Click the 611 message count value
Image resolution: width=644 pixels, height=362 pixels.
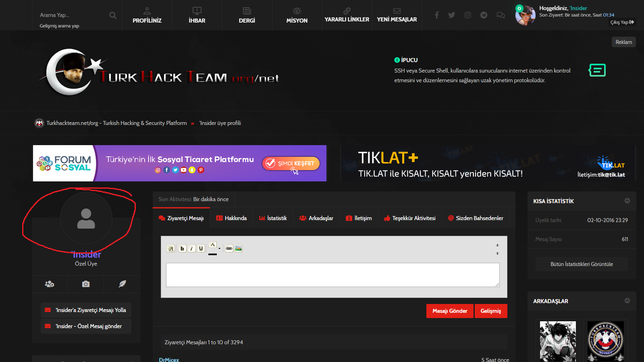pos(625,239)
